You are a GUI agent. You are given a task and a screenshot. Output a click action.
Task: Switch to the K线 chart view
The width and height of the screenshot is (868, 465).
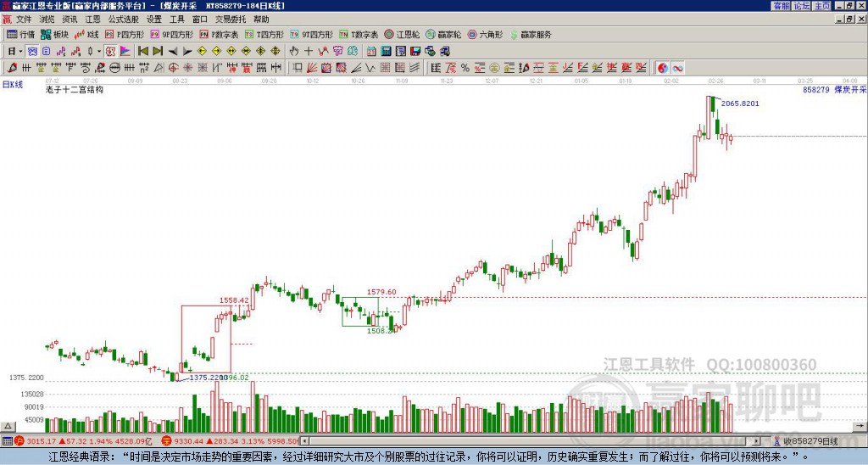(x=86, y=34)
